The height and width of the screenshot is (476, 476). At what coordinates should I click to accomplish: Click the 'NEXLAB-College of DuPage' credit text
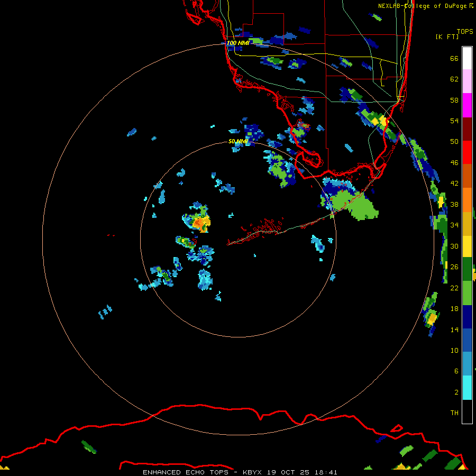(x=422, y=6)
